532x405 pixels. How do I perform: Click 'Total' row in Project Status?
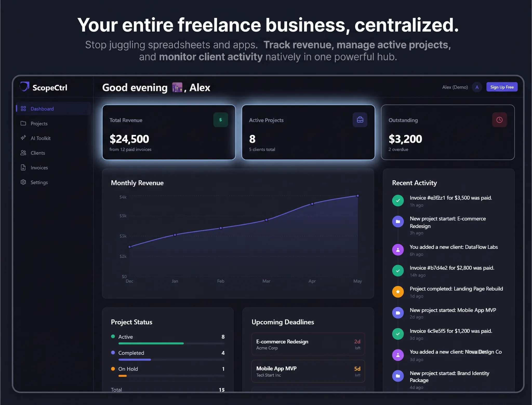168,390
